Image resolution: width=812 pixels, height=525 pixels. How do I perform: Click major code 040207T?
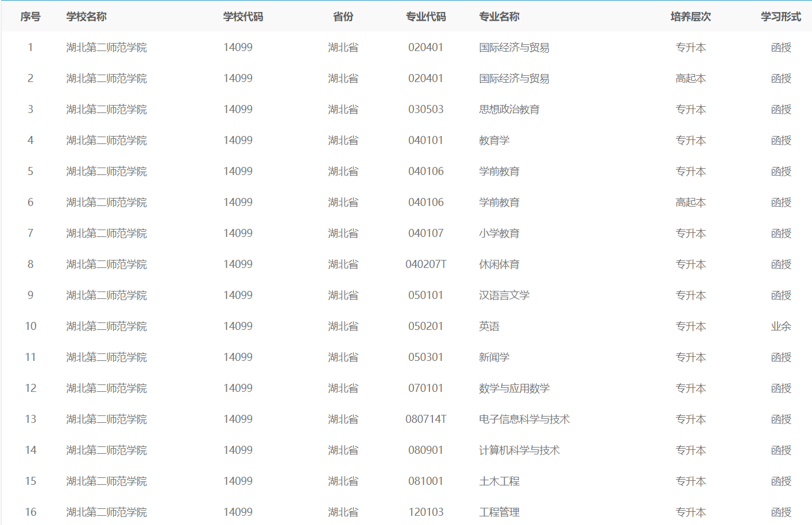point(426,265)
